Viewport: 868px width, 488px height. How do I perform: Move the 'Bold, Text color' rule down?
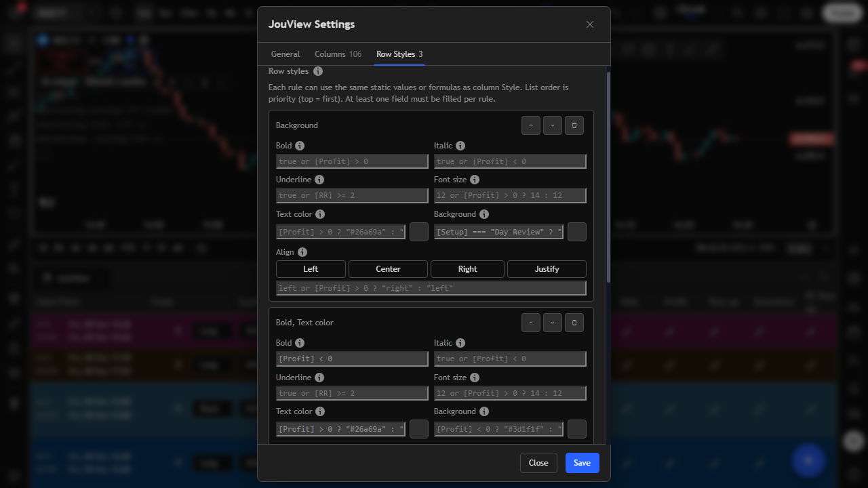click(x=553, y=323)
